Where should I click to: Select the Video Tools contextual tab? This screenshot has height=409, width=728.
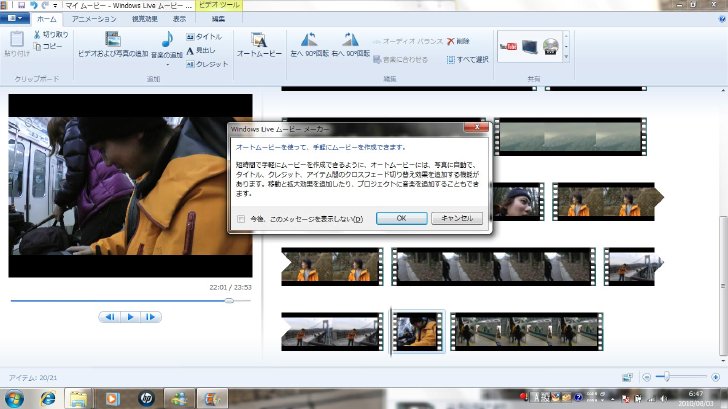click(219, 5)
